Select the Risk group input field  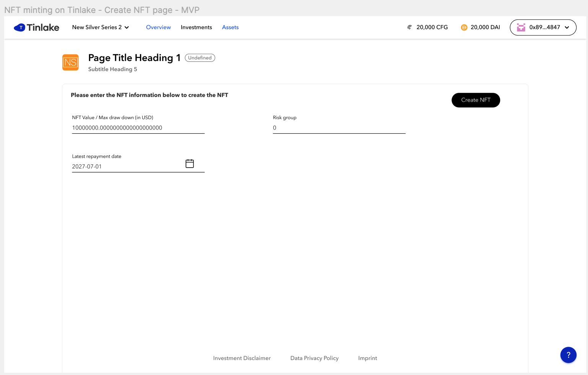339,128
